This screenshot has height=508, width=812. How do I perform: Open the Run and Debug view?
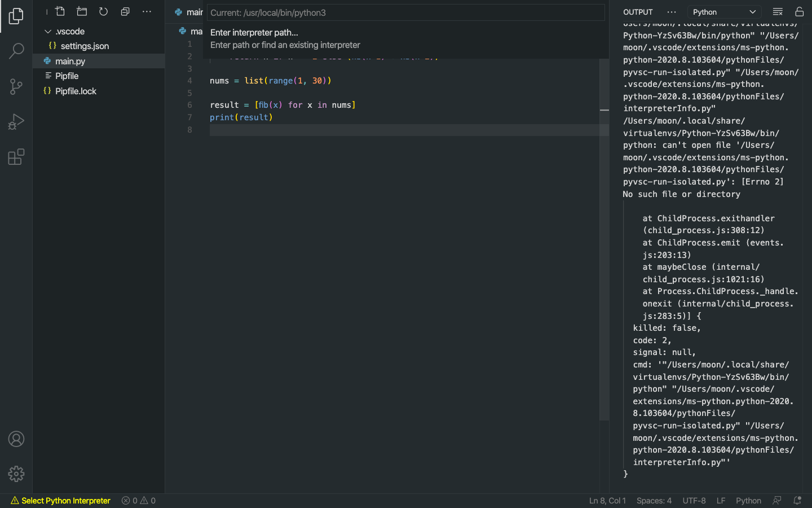[16, 121]
